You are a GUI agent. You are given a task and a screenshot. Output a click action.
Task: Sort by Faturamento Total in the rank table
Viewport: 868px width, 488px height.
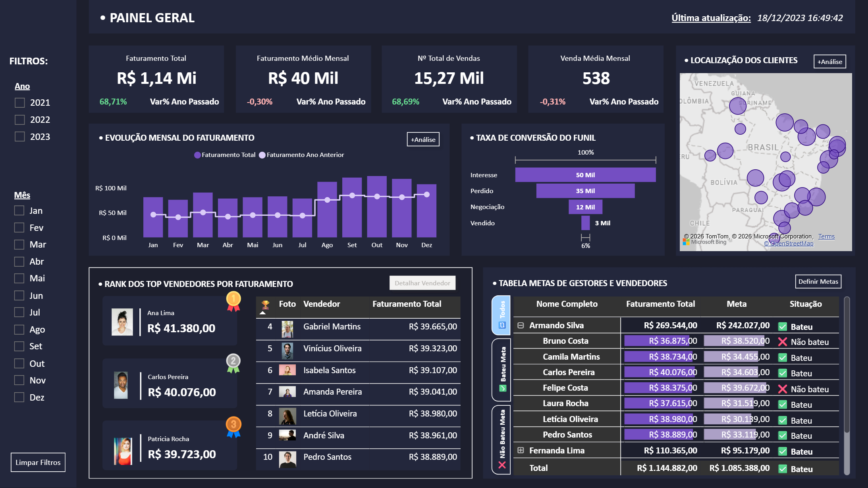(407, 304)
